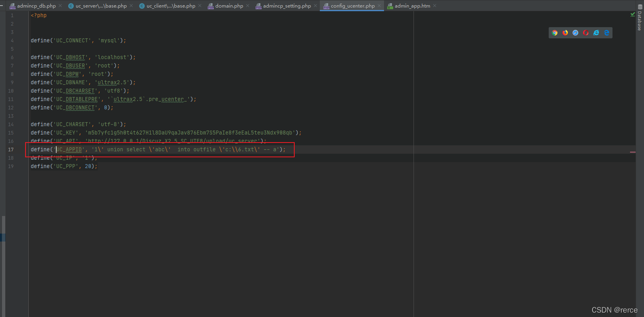644x317 pixels.
Task: Click 'UC_DBTABLEPRE' constant name
Action: click(x=77, y=99)
